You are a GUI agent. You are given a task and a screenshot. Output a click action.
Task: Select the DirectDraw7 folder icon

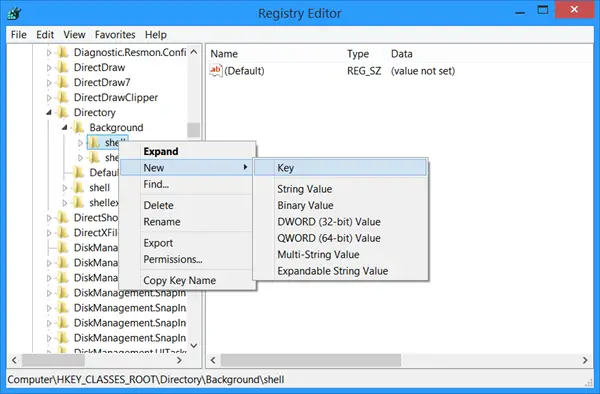pos(63,82)
